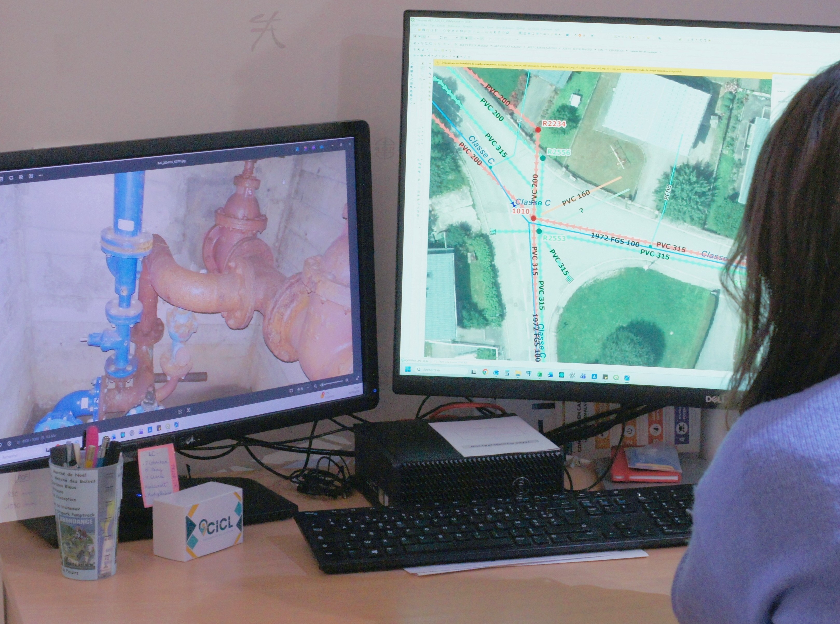Image resolution: width=840 pixels, height=624 pixels.
Task: Click the Rechercher taskbar search field
Action: coord(438,370)
